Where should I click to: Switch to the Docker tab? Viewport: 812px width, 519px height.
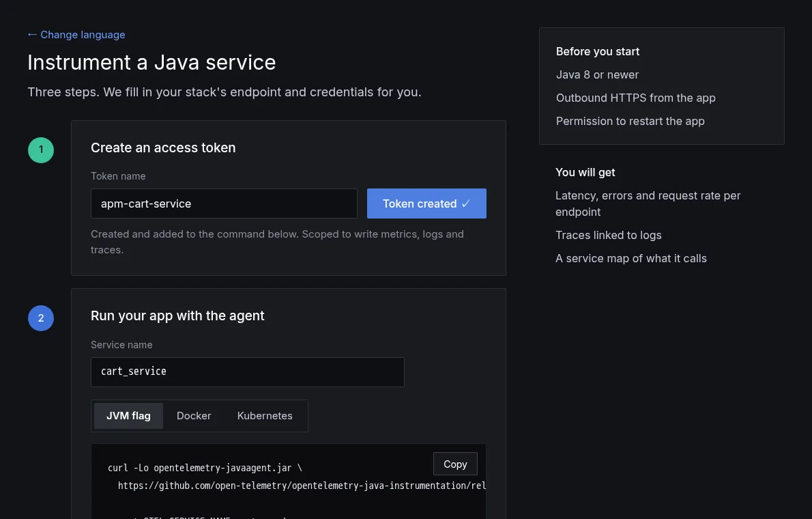[194, 416]
